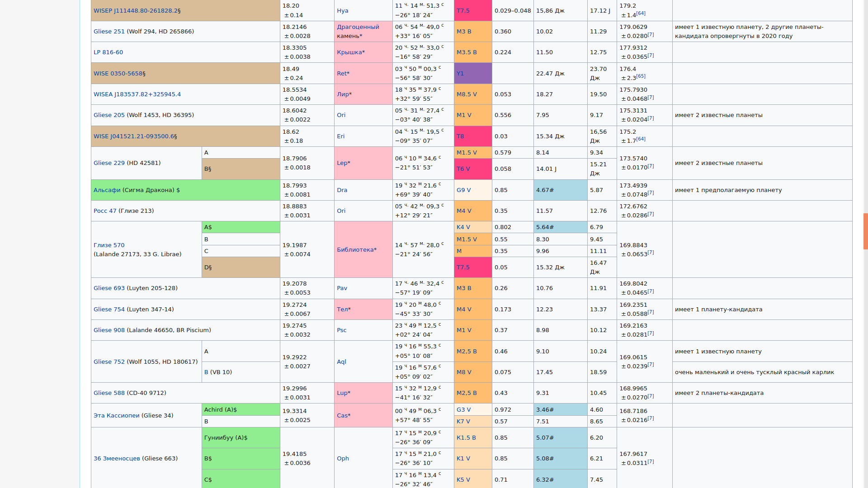This screenshot has height=488, width=868.
Task: Open the Pav constellation link
Action: pos(342,288)
